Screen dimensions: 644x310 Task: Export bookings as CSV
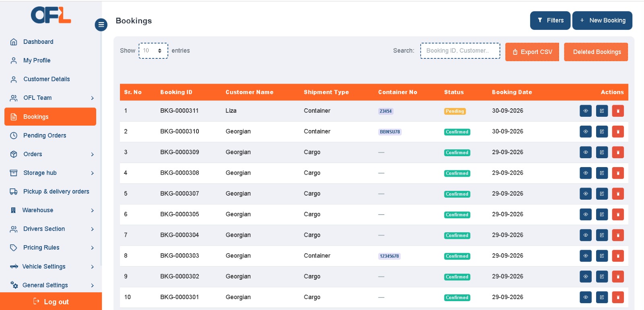[532, 52]
